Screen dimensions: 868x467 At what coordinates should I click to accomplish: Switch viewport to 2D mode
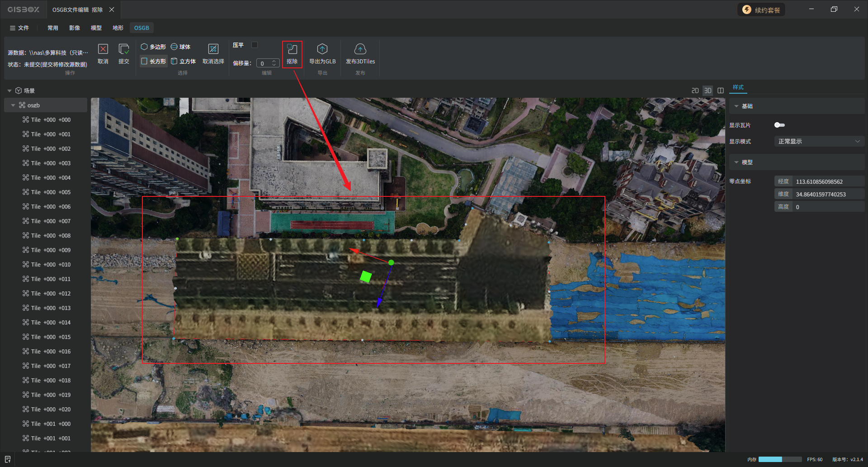(695, 91)
